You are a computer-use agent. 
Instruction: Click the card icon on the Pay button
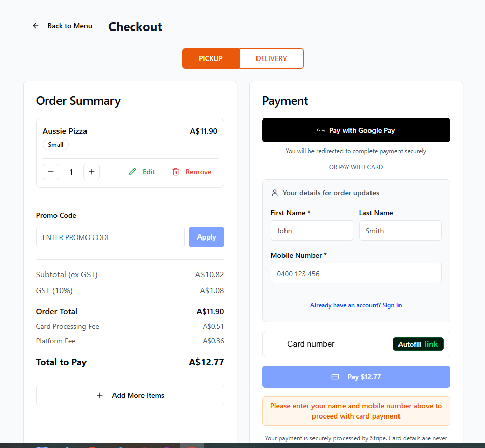click(335, 377)
